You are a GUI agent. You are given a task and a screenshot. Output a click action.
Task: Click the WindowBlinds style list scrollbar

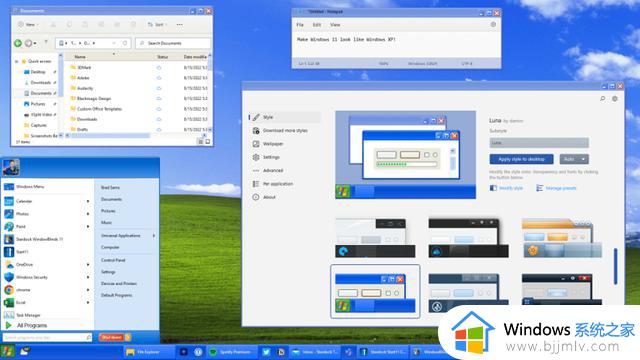point(616,266)
